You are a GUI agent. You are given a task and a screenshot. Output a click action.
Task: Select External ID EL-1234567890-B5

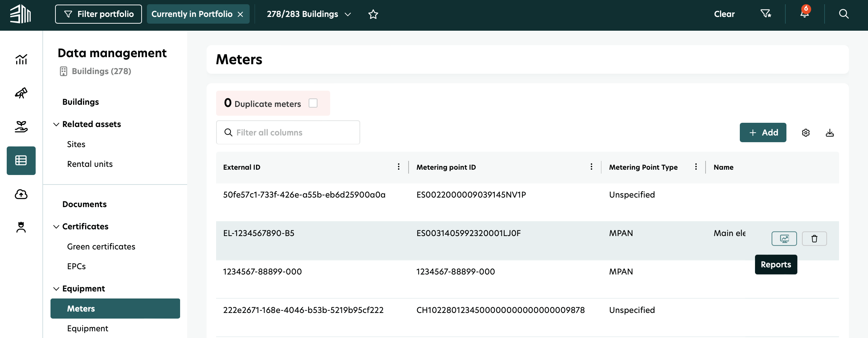[x=258, y=233]
